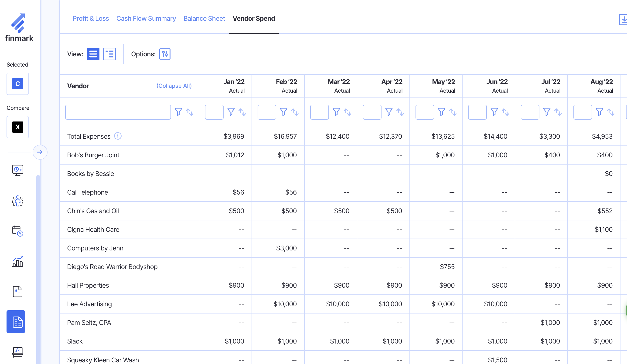Click the Vendor search input field

[x=118, y=112]
